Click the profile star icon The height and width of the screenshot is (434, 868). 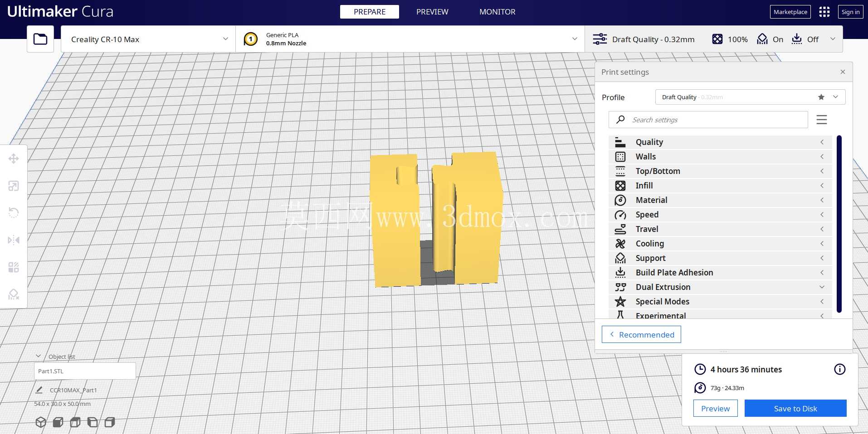tap(821, 97)
